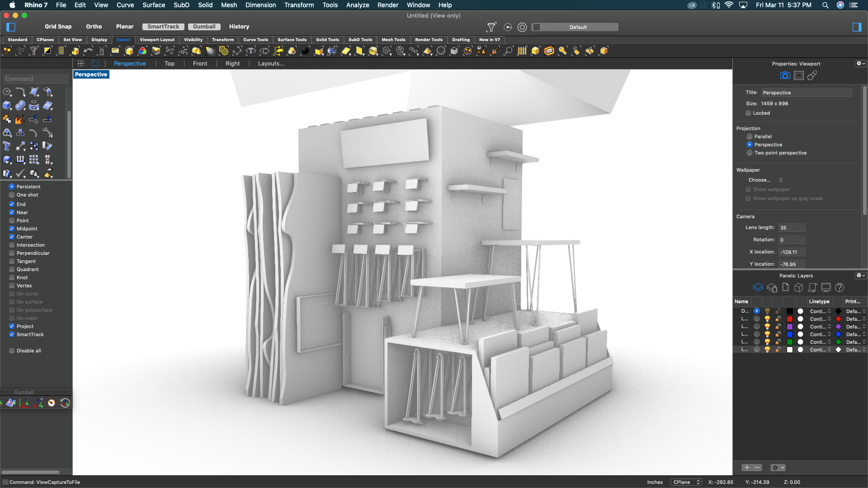The image size is (868, 488).
Task: Toggle the Gumball button
Action: [x=204, y=27]
